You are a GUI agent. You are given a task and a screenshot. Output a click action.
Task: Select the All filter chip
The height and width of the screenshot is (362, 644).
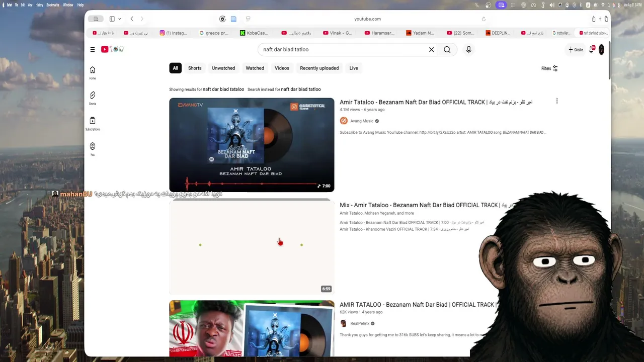click(x=175, y=68)
